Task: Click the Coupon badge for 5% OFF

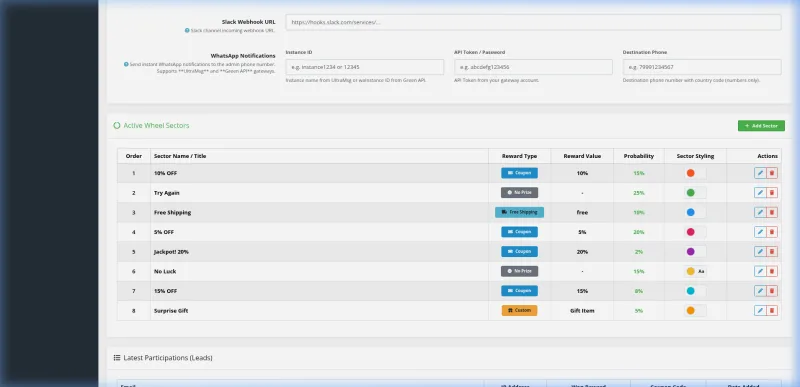Action: pos(519,232)
